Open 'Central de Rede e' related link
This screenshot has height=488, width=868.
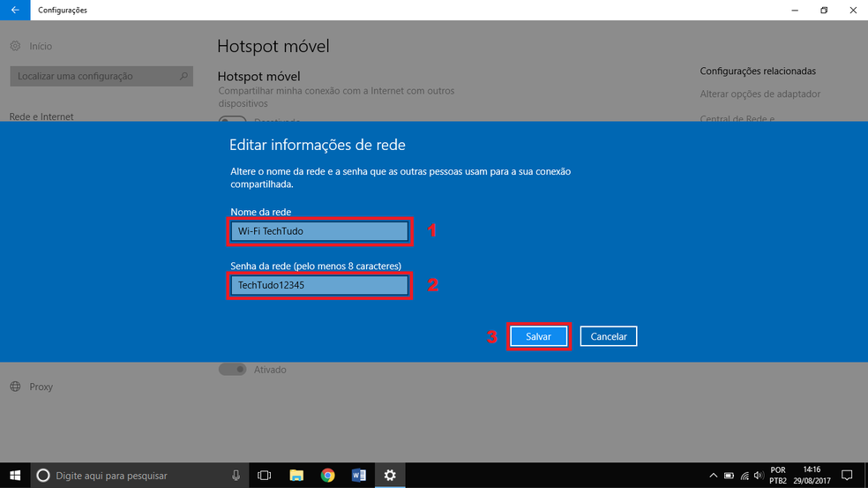[737, 118]
